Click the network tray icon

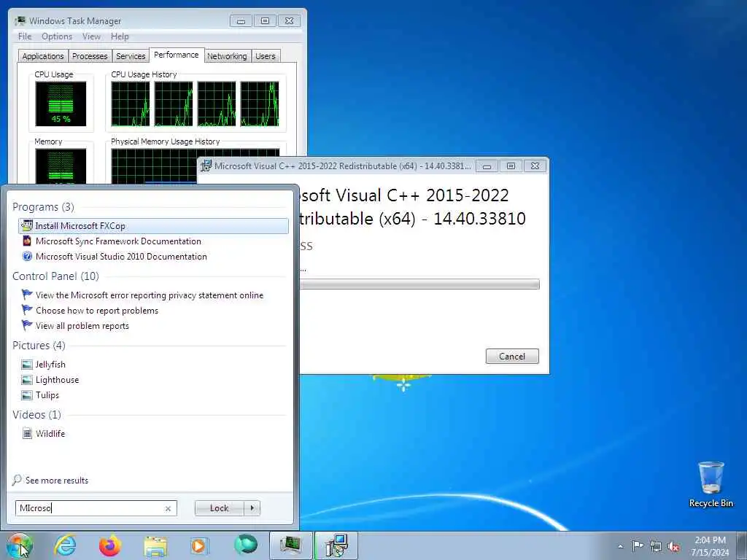pyautogui.click(x=656, y=546)
